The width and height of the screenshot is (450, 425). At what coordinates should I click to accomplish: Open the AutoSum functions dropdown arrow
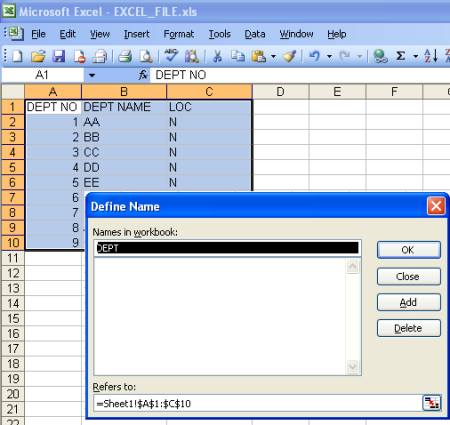[415, 56]
